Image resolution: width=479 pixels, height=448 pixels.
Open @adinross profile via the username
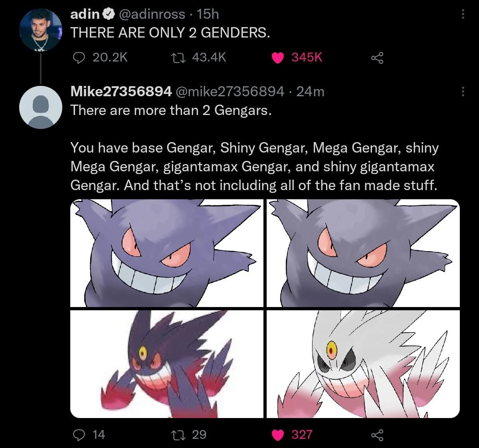[x=148, y=14]
